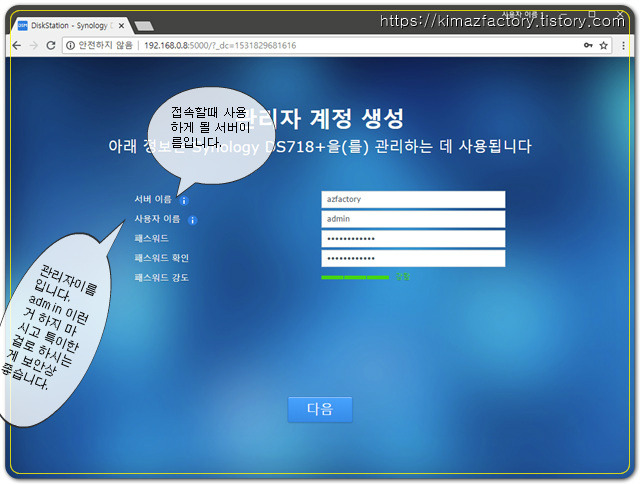The image size is (640, 484).
Task: Click the not-secure site info icon
Action: (x=70, y=45)
